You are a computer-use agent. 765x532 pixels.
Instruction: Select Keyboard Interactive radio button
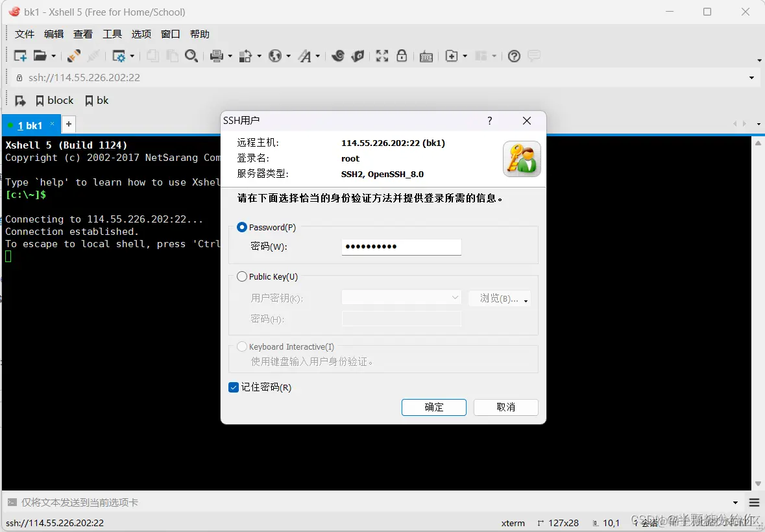(241, 346)
